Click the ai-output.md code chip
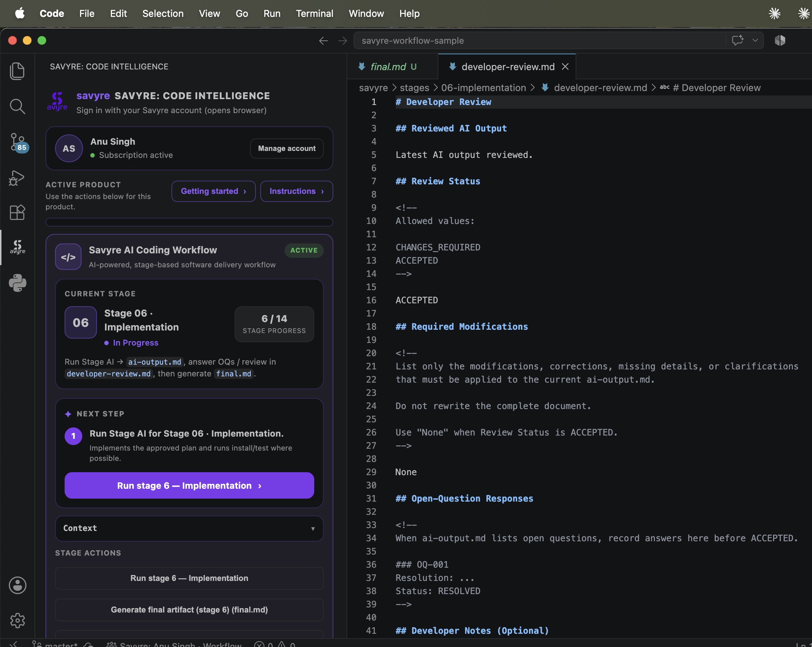This screenshot has height=647, width=812. pos(155,362)
